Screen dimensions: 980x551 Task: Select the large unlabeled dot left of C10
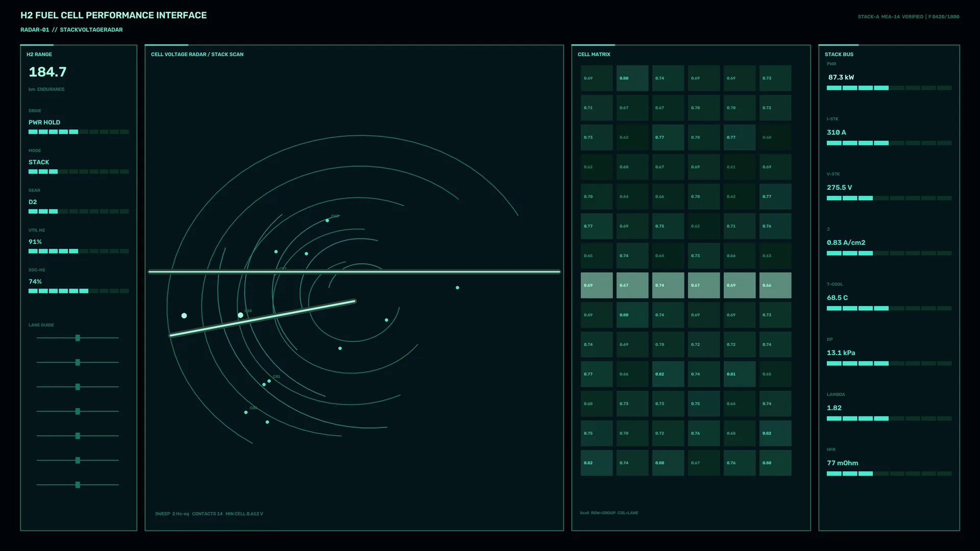pos(184,316)
